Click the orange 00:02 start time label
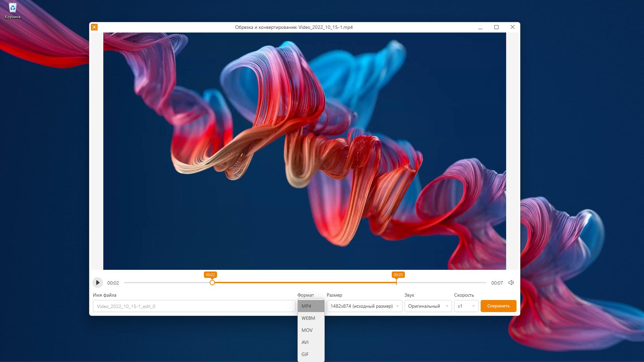The image size is (644, 362). (210, 275)
